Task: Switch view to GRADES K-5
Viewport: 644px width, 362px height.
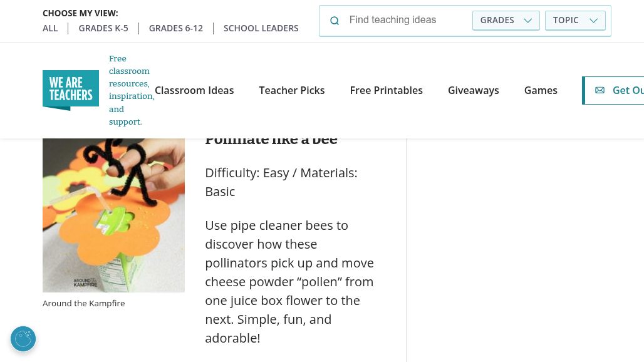Action: [103, 28]
